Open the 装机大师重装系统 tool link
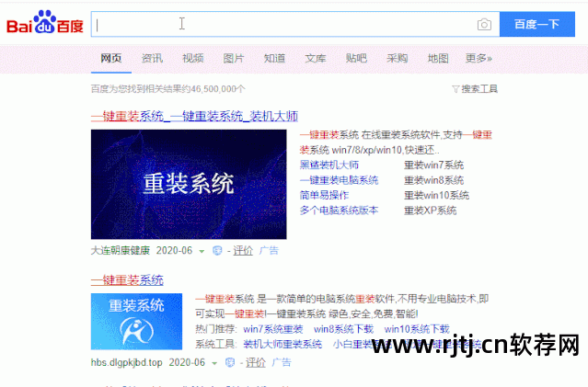This screenshot has height=387, width=588. click(x=282, y=344)
